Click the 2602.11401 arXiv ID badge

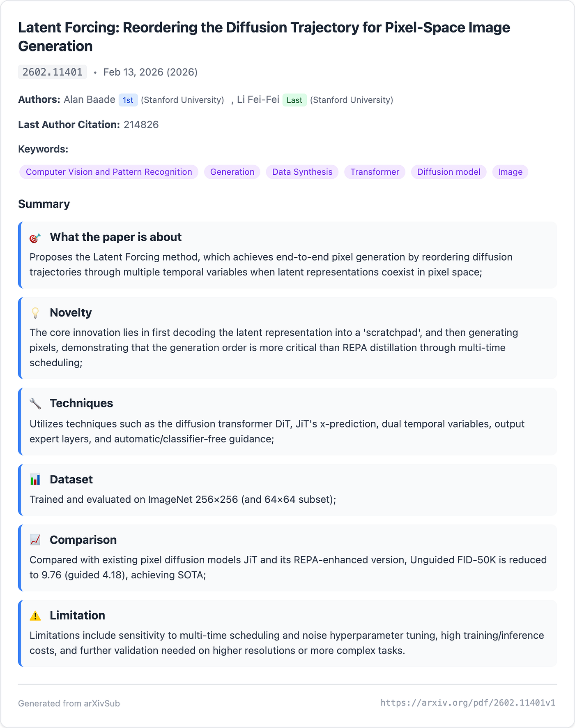(53, 72)
